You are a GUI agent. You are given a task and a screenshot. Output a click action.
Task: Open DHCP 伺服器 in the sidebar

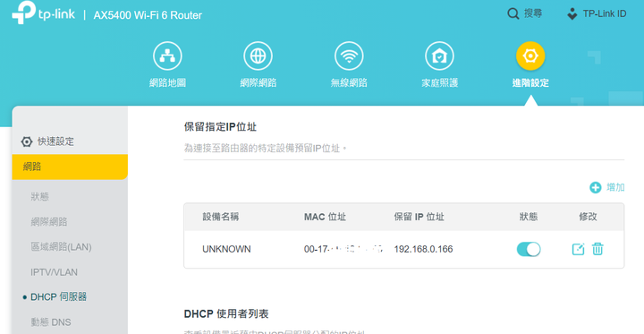tap(58, 297)
